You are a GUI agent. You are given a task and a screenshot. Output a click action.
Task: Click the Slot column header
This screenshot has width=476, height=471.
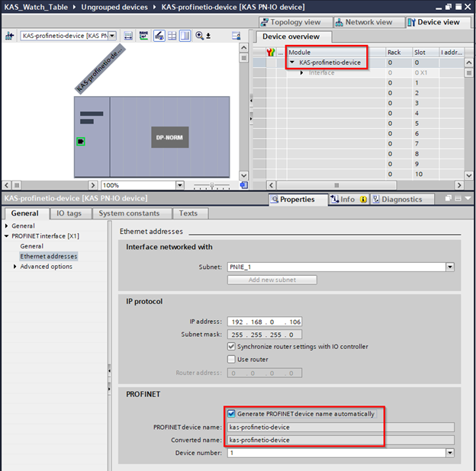(426, 52)
